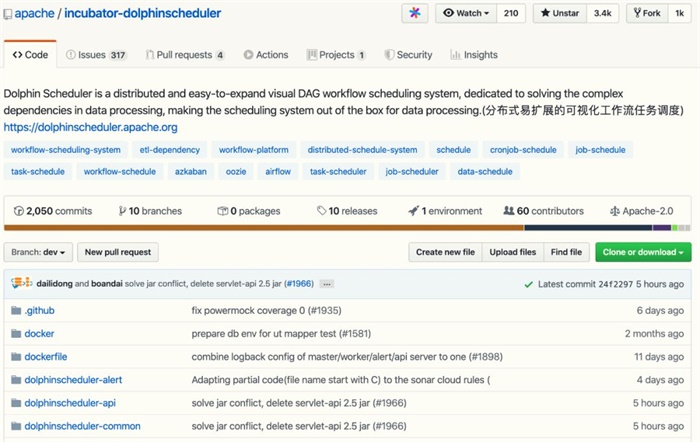
Task: Click the New pull request button
Action: tap(118, 252)
